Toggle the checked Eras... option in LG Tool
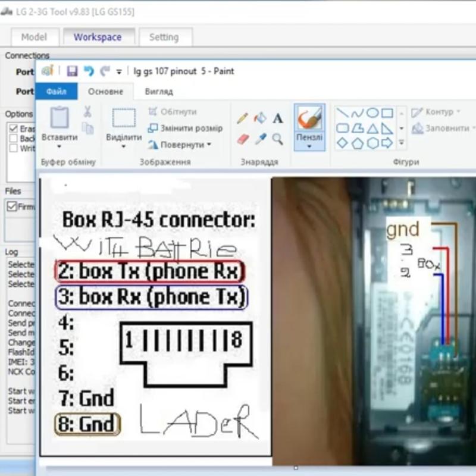 click(13, 129)
